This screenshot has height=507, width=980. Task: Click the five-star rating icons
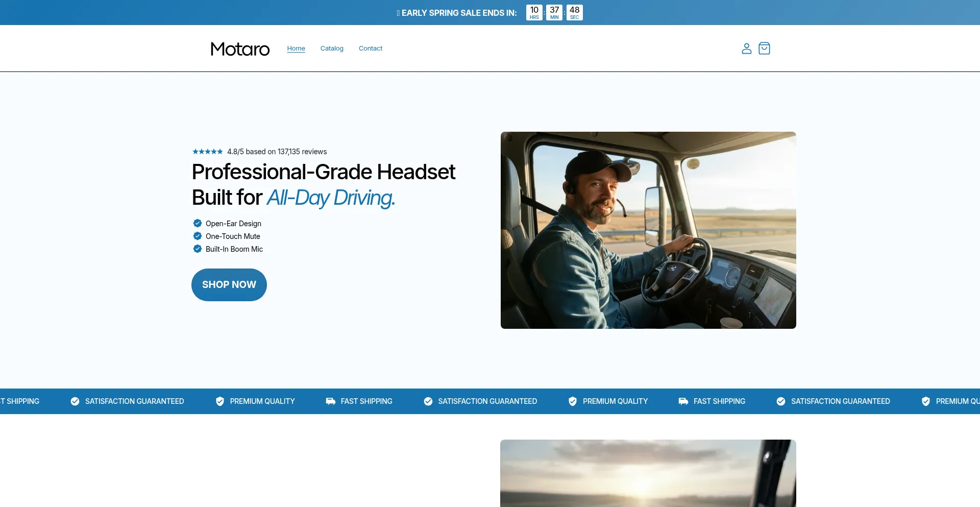208,152
